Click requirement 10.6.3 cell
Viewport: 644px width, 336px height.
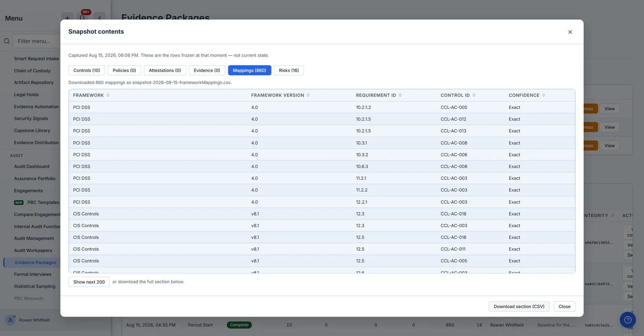coord(362,167)
